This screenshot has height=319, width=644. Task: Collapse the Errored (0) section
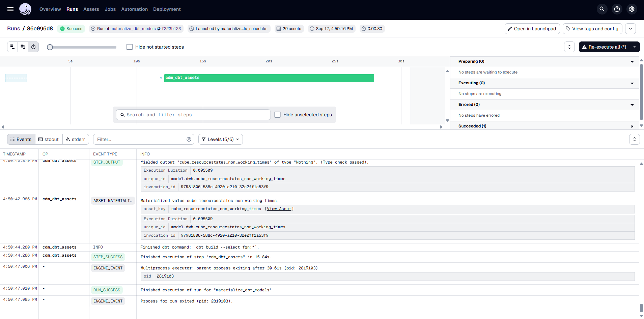[x=632, y=105]
